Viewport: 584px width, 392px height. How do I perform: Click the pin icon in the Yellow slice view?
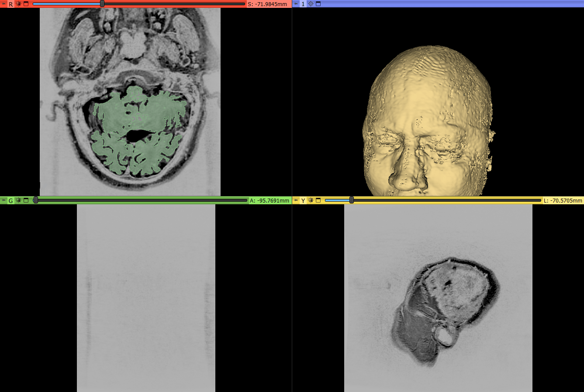tap(296, 200)
